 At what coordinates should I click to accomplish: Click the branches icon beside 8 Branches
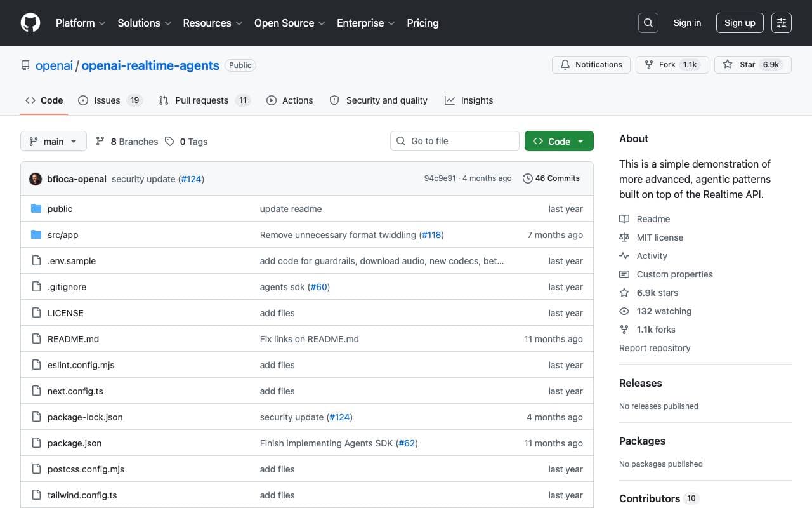pos(100,142)
